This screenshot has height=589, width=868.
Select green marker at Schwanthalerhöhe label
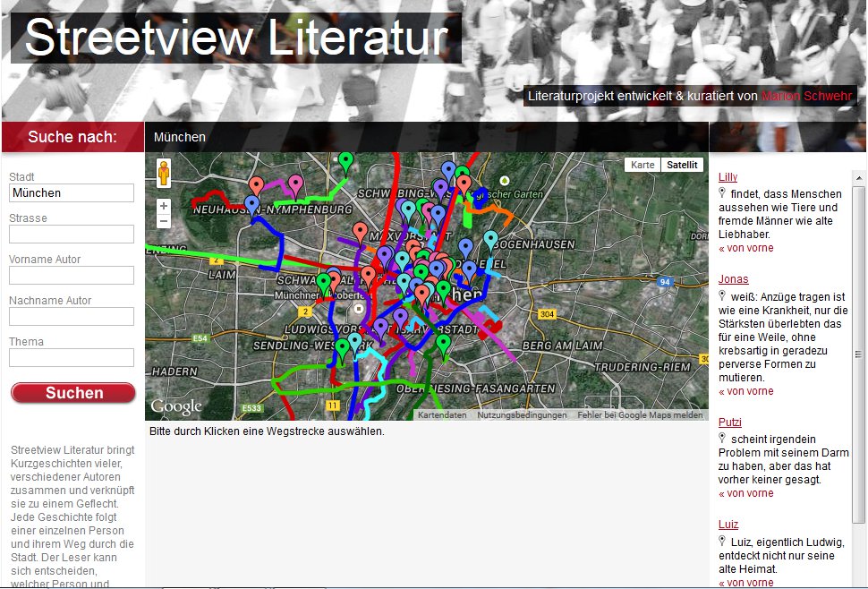(324, 284)
